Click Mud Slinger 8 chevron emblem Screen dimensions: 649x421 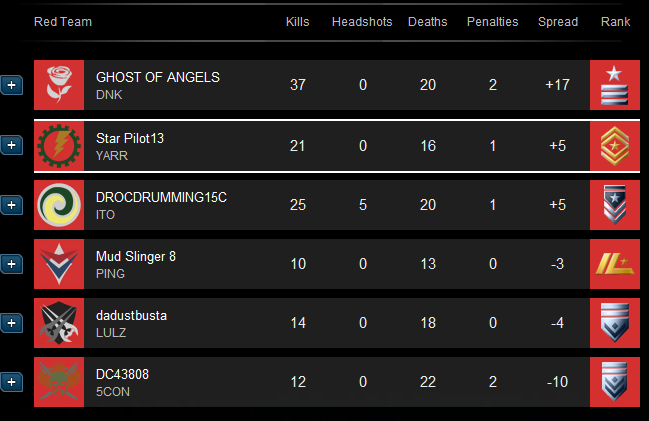coord(59,263)
